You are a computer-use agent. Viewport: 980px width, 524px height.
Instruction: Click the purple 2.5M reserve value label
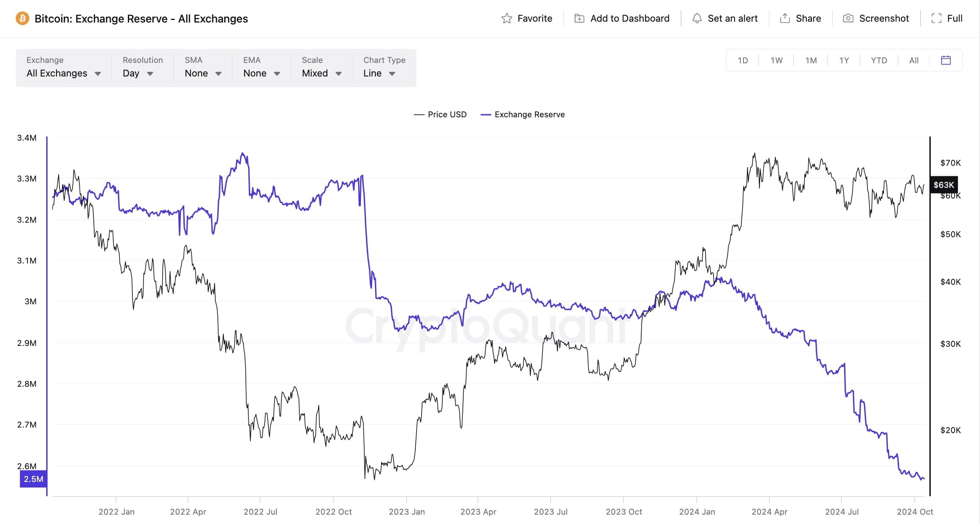[x=33, y=479]
